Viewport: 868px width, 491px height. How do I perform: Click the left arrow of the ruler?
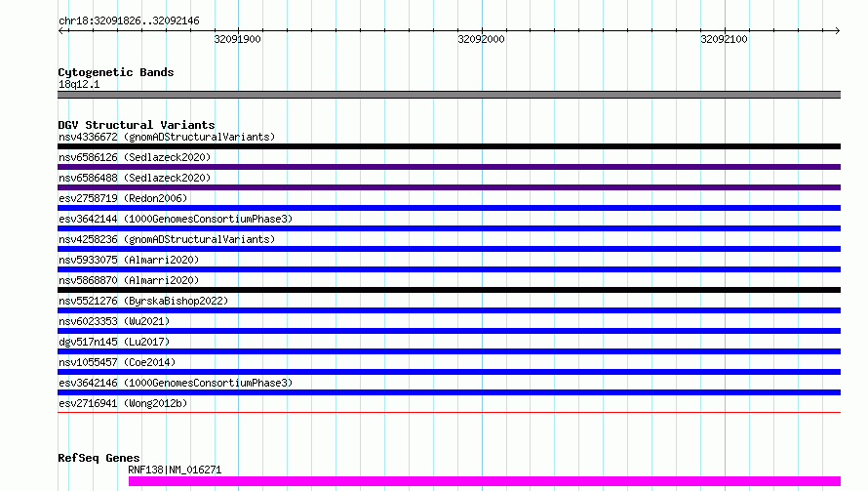click(61, 30)
